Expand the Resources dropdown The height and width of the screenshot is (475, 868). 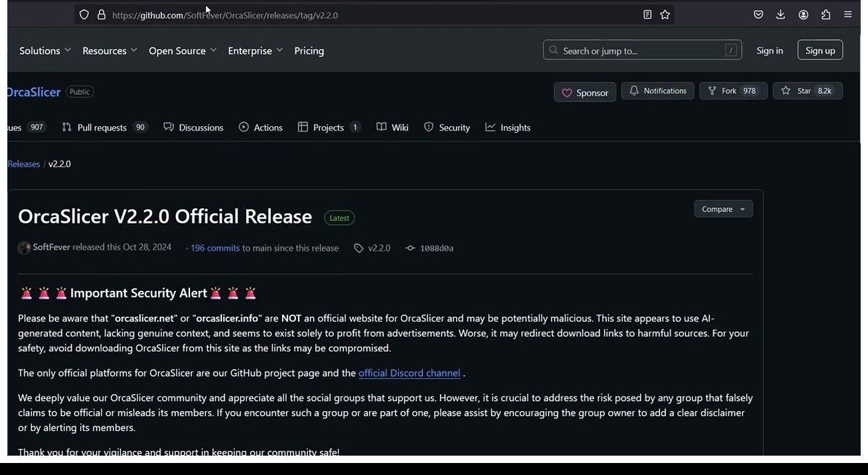point(109,51)
